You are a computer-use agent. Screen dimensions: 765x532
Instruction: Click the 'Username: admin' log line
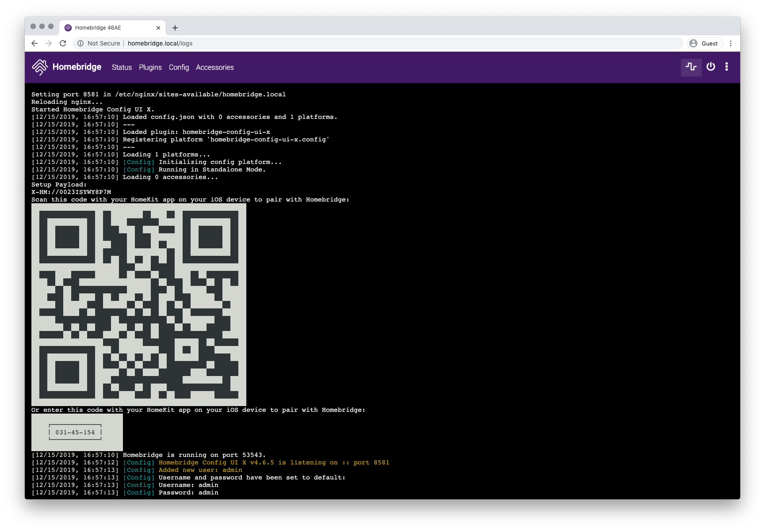[x=125, y=485]
